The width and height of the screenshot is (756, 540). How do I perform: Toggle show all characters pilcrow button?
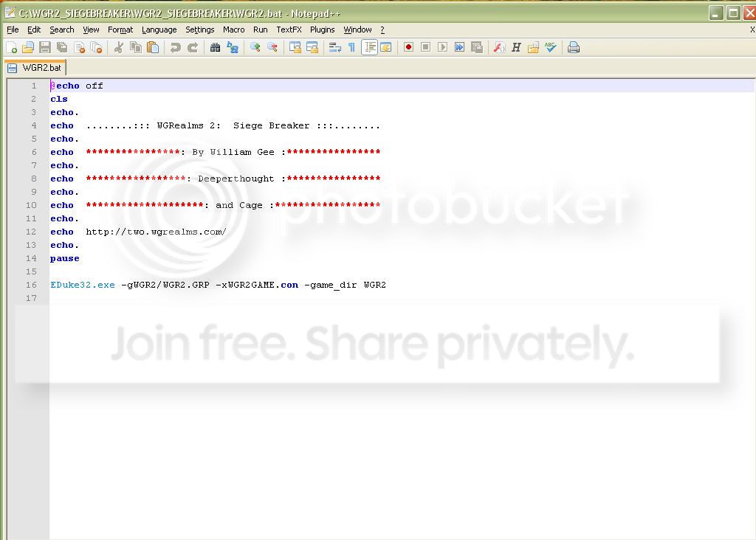click(x=351, y=47)
